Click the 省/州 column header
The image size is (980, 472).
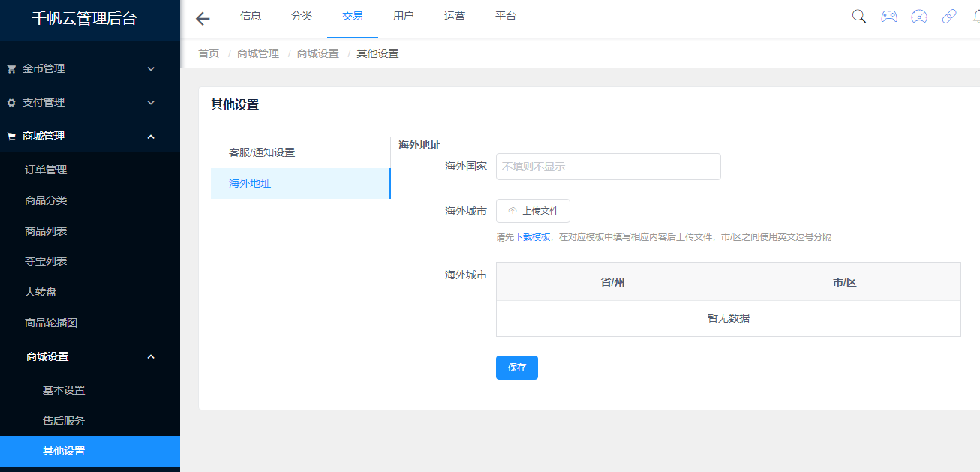click(612, 282)
